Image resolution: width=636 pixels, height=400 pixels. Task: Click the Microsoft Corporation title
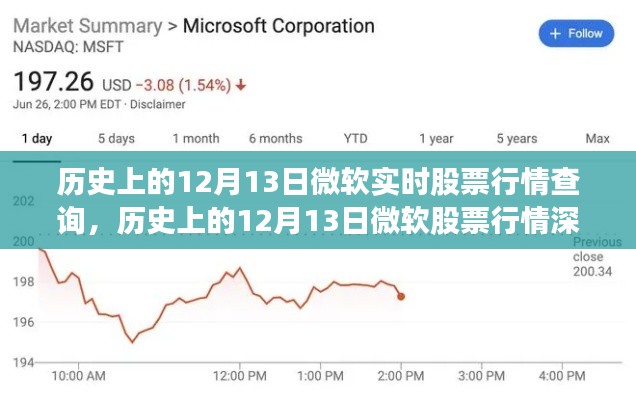(x=279, y=26)
